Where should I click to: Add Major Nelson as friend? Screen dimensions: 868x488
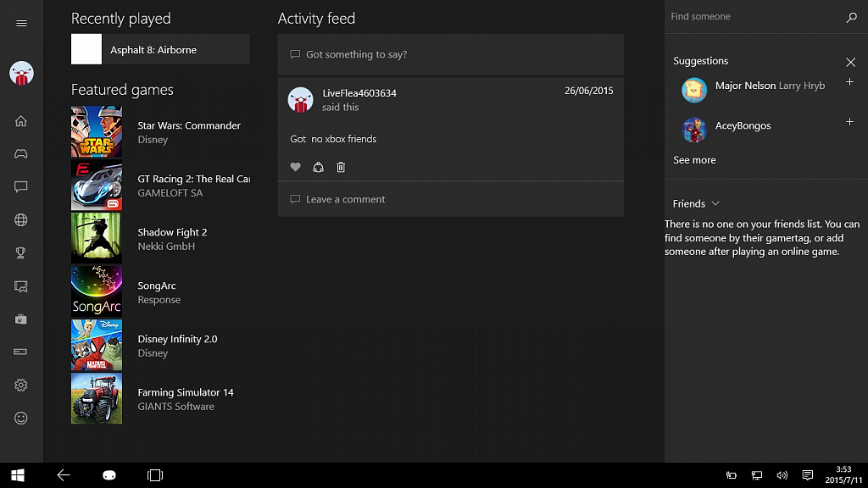click(x=849, y=82)
